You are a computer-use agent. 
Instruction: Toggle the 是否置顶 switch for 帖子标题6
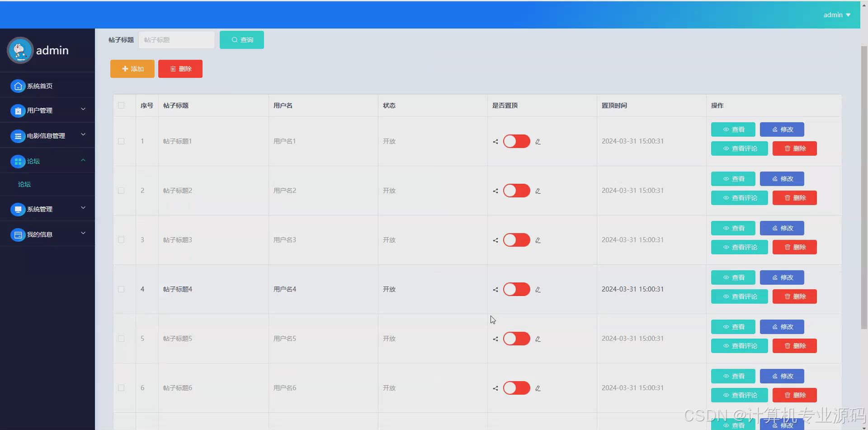click(517, 388)
